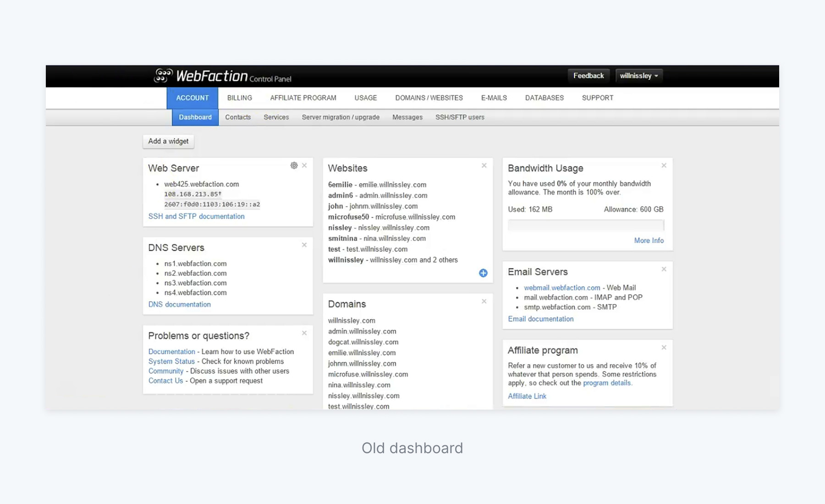Open the System Status link
Image resolution: width=825 pixels, height=504 pixels.
tap(171, 362)
